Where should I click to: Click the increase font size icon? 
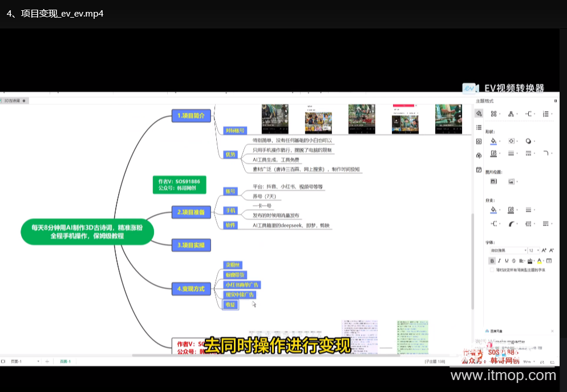pos(544,250)
